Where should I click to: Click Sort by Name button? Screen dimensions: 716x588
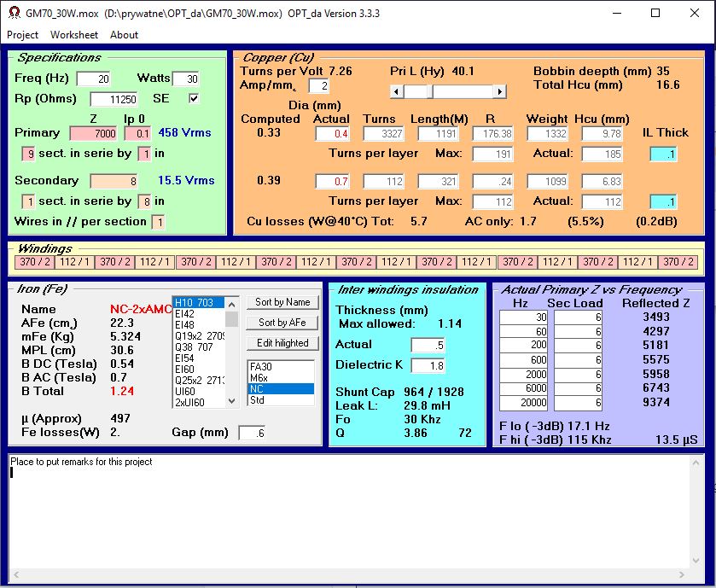click(x=282, y=302)
